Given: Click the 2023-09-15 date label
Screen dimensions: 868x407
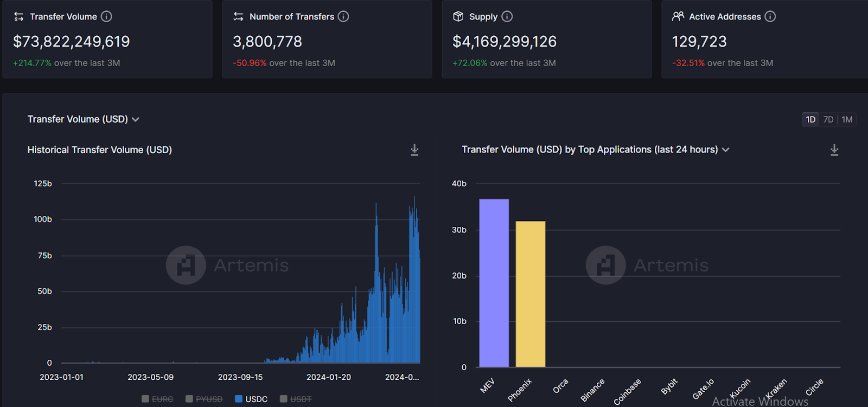Looking at the screenshot, I should pyautogui.click(x=240, y=377).
